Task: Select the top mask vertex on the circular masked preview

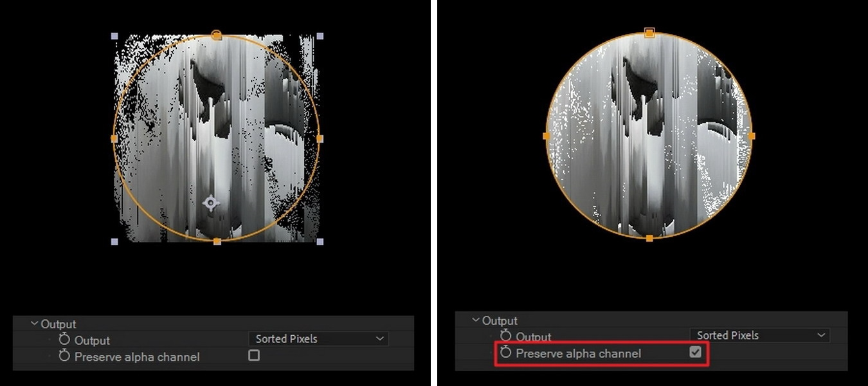Action: tap(649, 32)
